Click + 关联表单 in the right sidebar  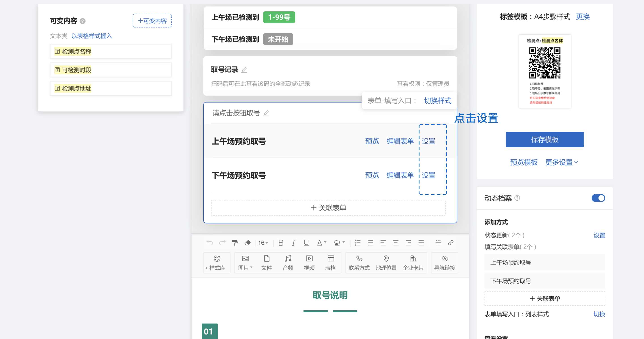(545, 298)
